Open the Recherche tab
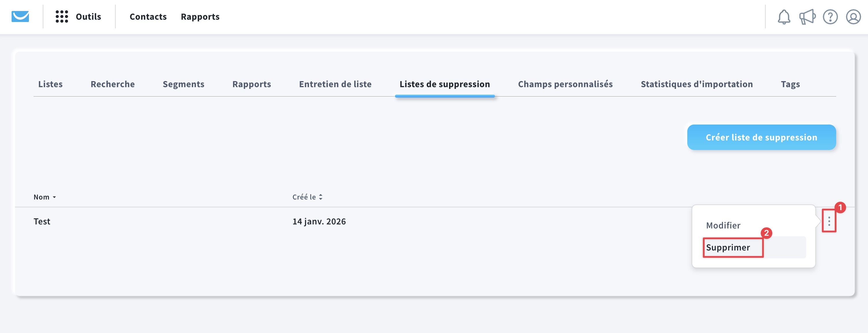Screen dimensions: 868x333 (112, 84)
